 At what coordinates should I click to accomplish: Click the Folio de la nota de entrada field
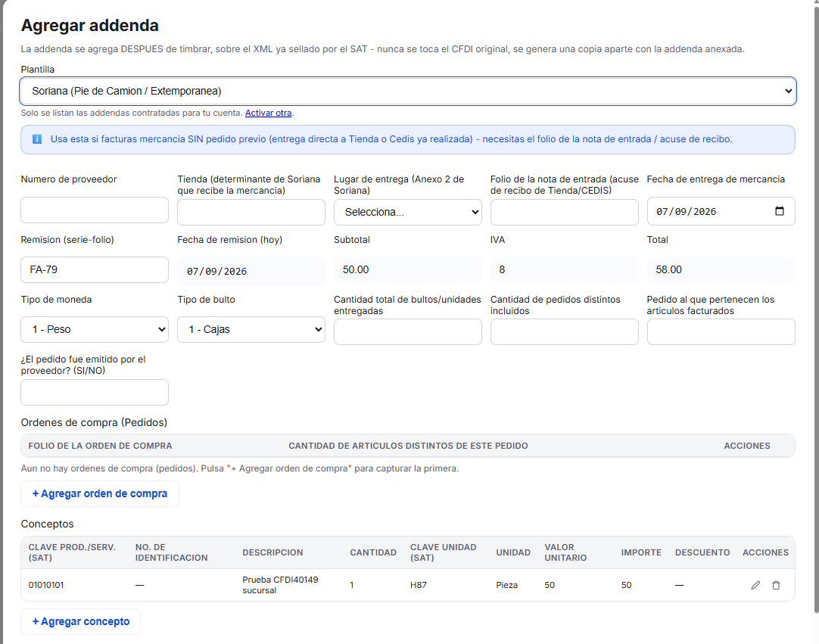565,212
